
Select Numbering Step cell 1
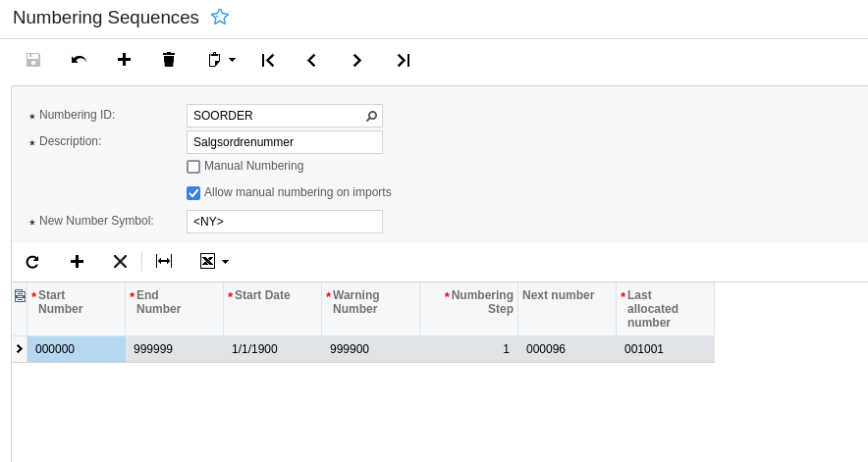[x=469, y=349]
